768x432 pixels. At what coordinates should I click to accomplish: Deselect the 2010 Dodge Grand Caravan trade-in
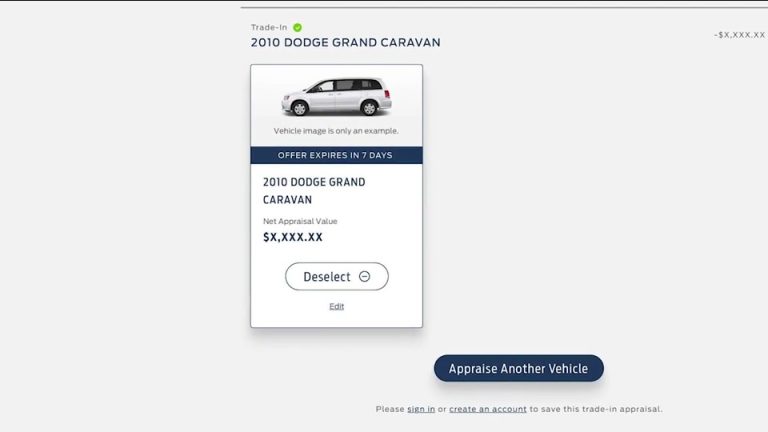coord(337,277)
